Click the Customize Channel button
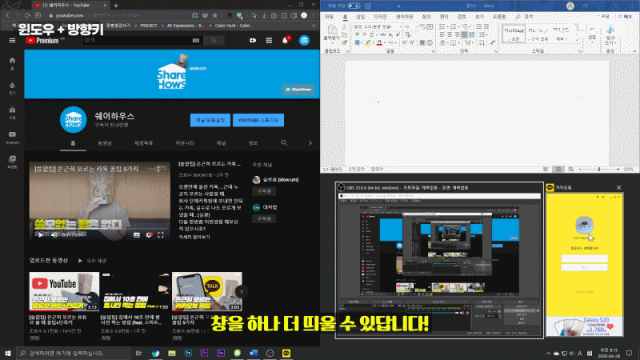 point(210,120)
